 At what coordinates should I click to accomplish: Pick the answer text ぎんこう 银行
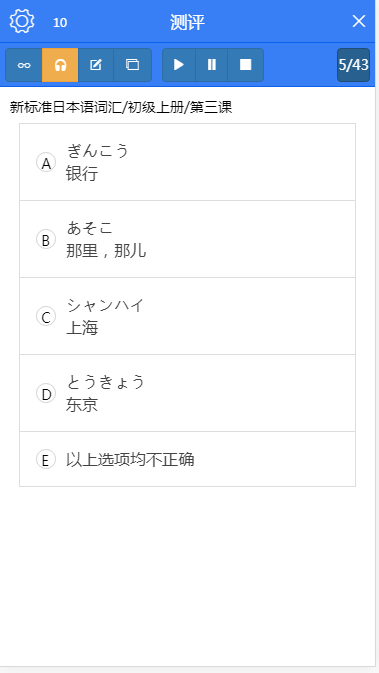click(97, 162)
